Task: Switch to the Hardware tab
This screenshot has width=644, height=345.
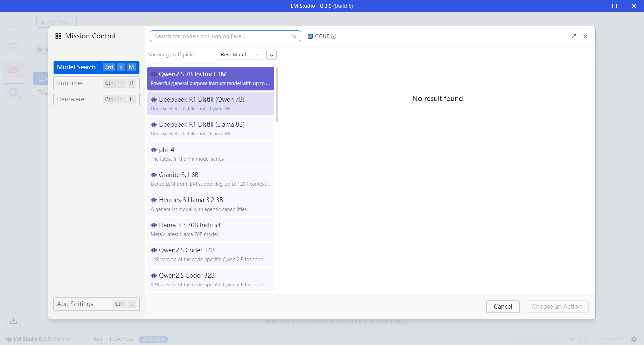Action: click(x=96, y=99)
